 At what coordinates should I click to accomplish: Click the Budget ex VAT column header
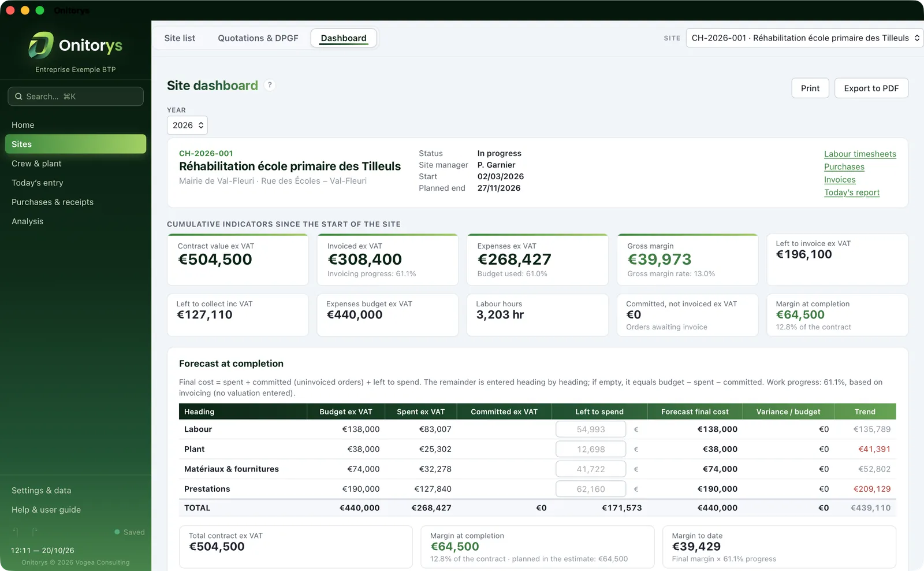346,411
